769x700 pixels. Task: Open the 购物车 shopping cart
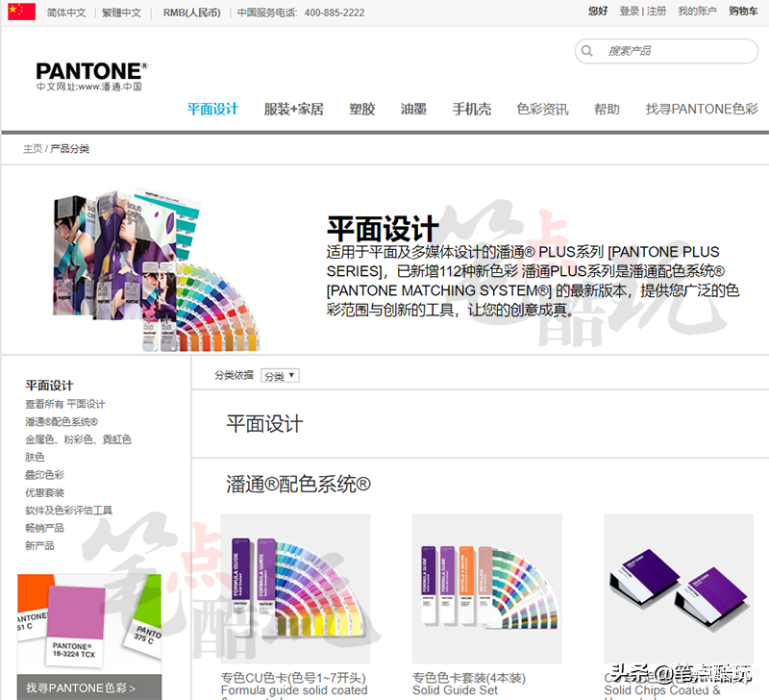point(743,12)
